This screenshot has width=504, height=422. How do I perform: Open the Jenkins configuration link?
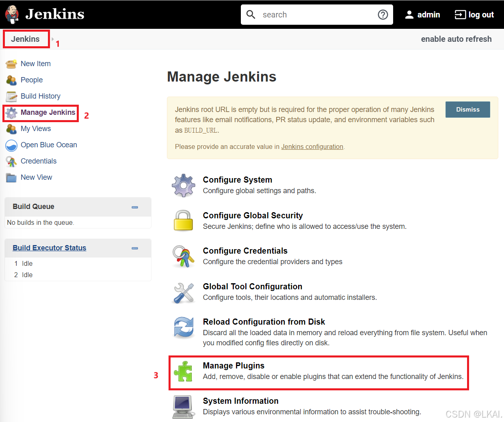[x=312, y=146]
